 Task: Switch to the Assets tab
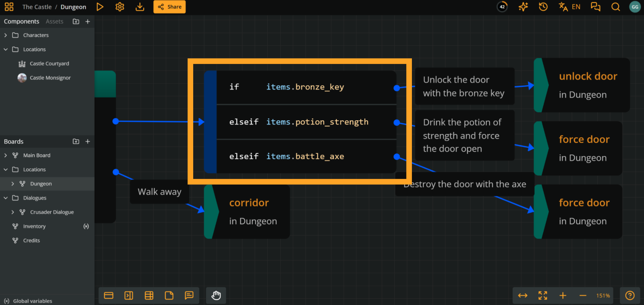54,21
